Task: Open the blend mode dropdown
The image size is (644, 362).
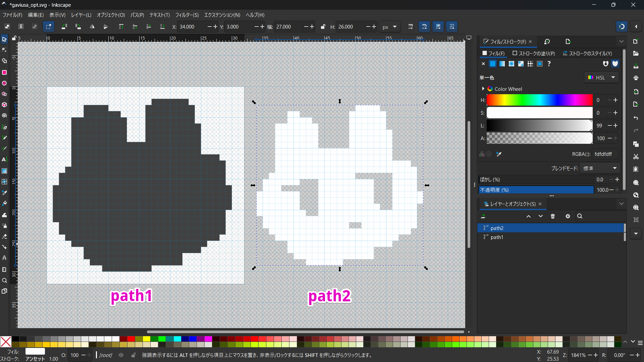Action: pos(600,168)
